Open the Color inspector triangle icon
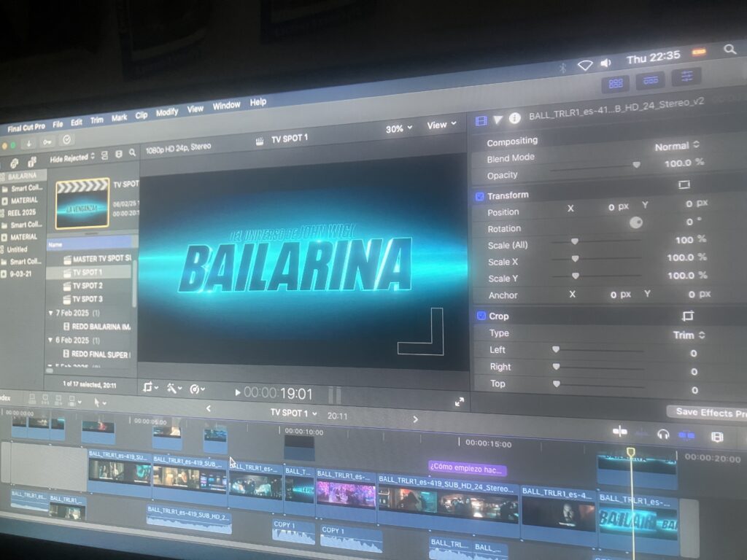 (498, 120)
